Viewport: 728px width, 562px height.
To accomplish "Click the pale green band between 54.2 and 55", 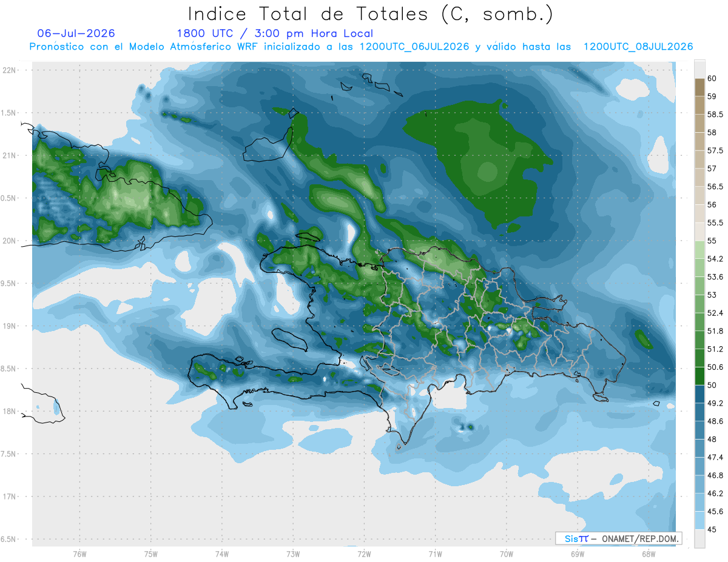I will click(x=699, y=250).
